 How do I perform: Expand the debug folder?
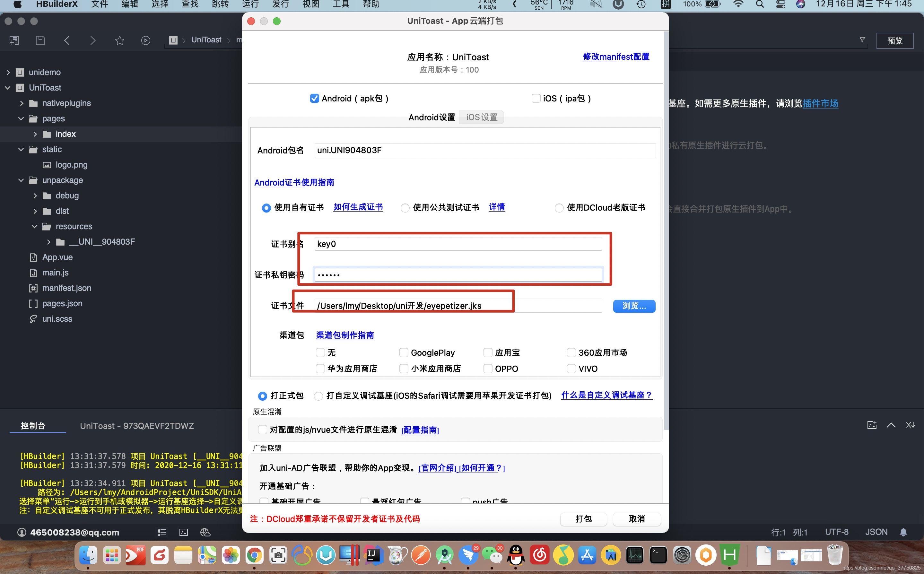click(x=35, y=196)
